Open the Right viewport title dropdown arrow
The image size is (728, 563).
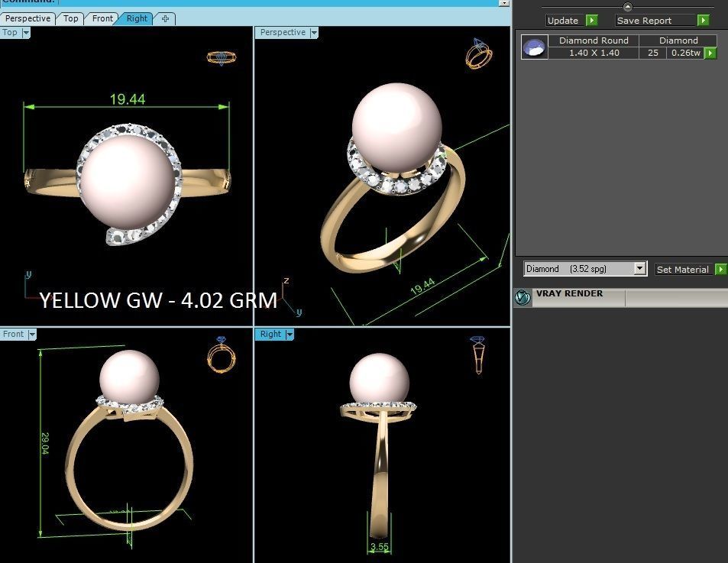coord(290,334)
